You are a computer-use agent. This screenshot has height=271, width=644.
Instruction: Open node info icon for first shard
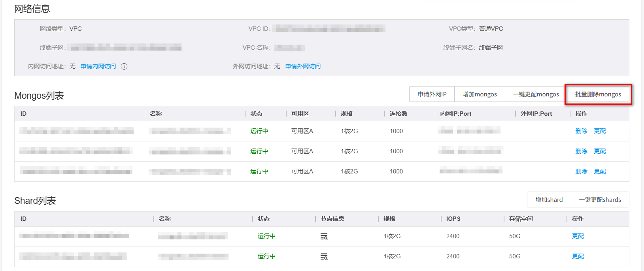324,236
